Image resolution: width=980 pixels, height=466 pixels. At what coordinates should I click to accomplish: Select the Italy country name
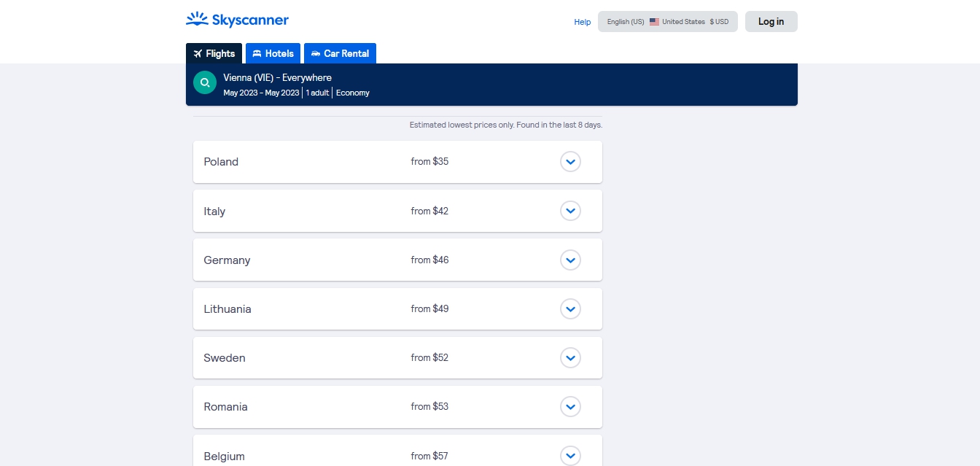(214, 211)
